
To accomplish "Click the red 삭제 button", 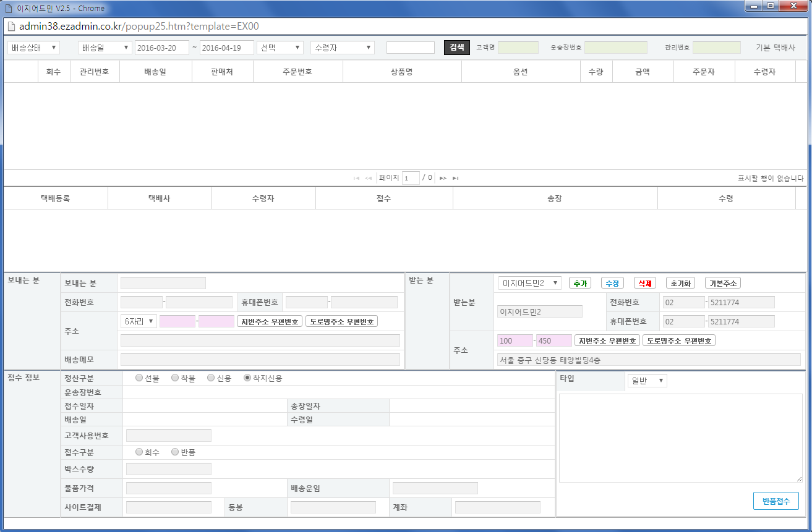I will point(645,283).
